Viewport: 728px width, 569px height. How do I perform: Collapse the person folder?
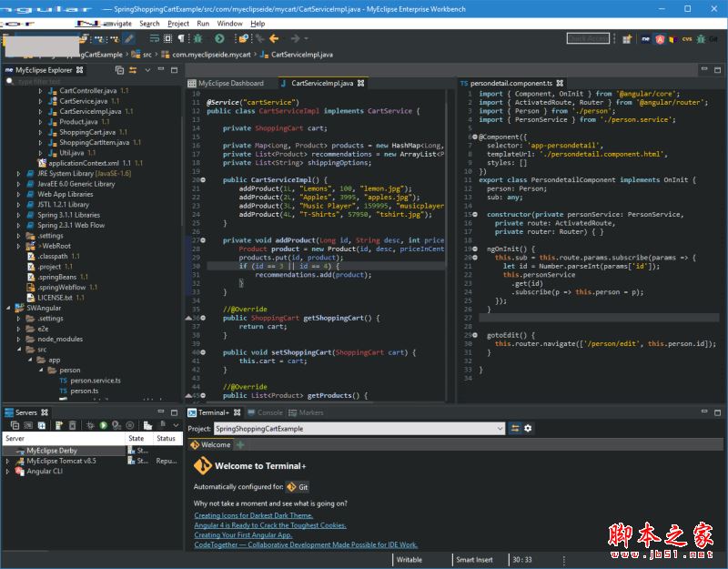click(x=40, y=371)
